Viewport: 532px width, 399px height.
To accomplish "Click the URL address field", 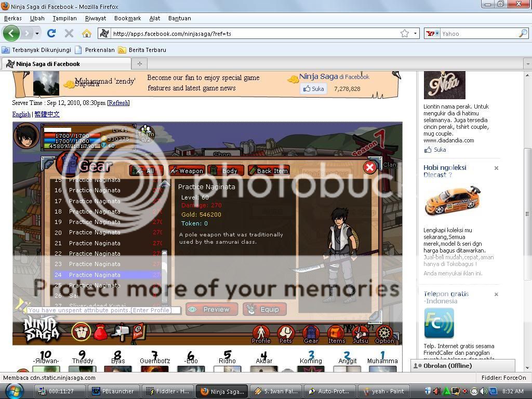I will click(255, 34).
